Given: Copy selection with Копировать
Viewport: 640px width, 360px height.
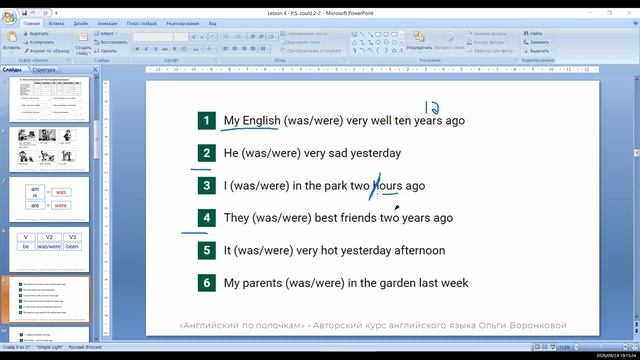Looking at the screenshot, I should tap(38, 42).
